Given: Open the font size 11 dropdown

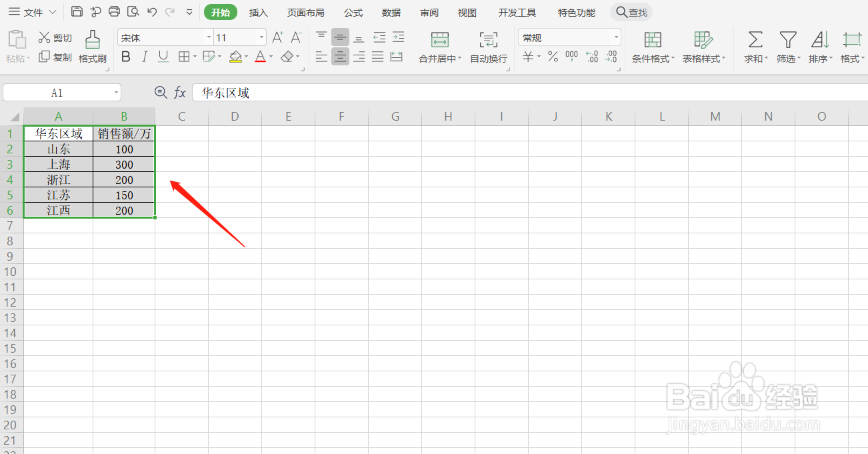Looking at the screenshot, I should coord(262,38).
